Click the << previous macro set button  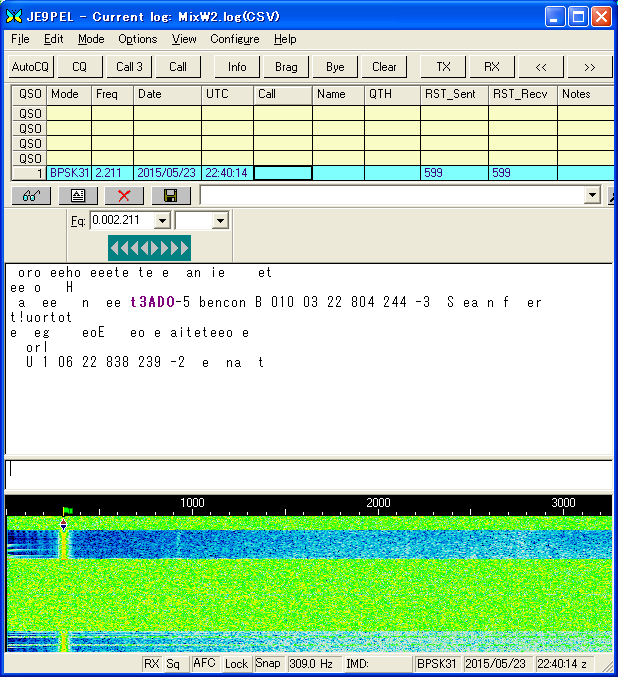tap(541, 67)
